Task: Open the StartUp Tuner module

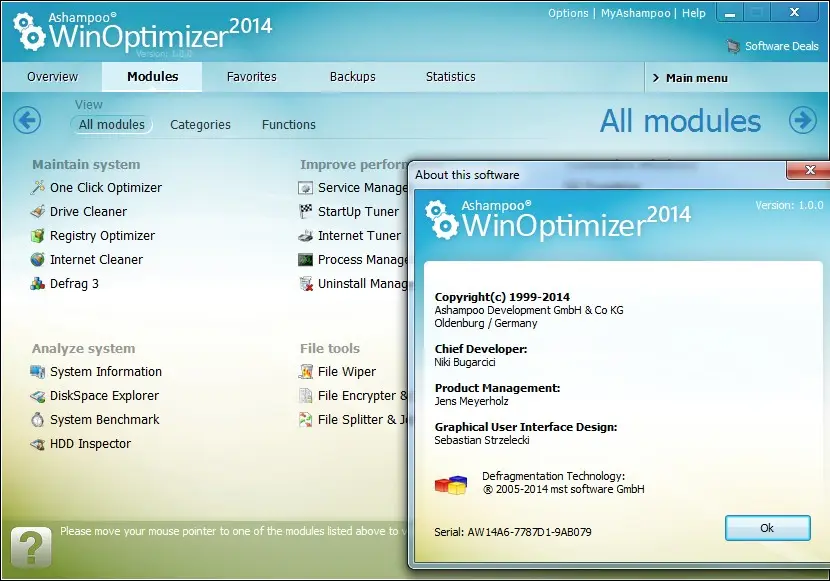Action: pos(358,212)
